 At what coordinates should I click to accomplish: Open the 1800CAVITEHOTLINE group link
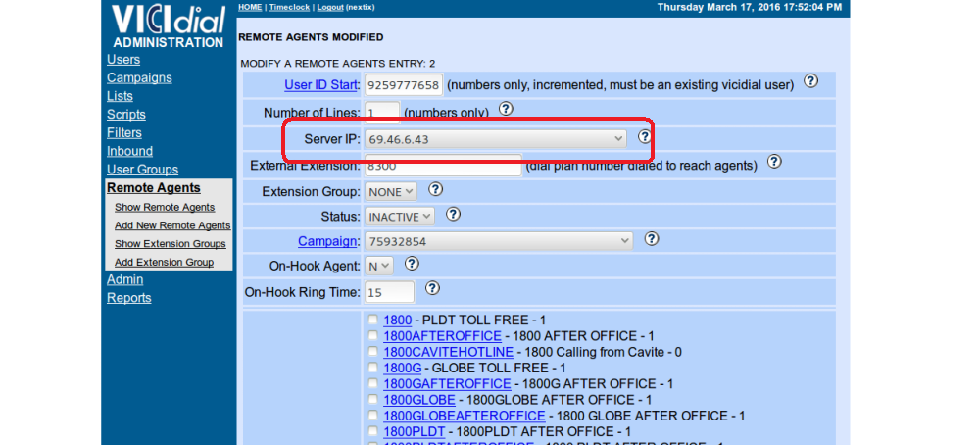coord(448,352)
